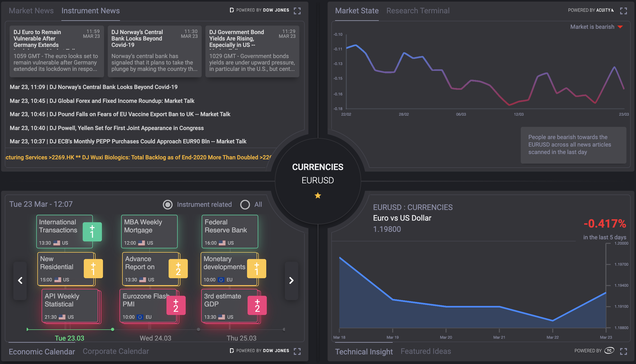Open ECB's Monthly PEPP Purchases headline
The image size is (636, 364).
tap(128, 141)
